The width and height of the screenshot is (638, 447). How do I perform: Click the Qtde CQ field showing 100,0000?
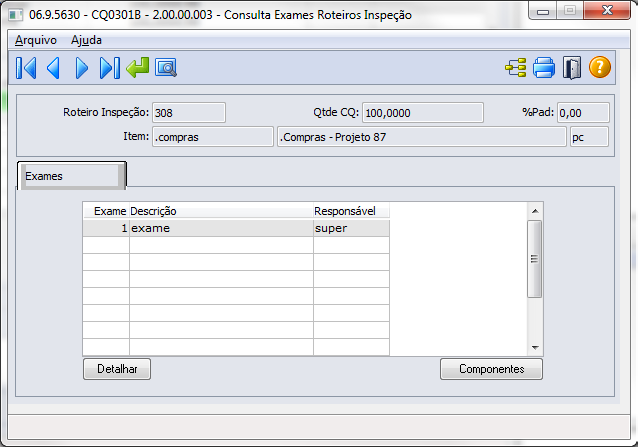(x=423, y=113)
